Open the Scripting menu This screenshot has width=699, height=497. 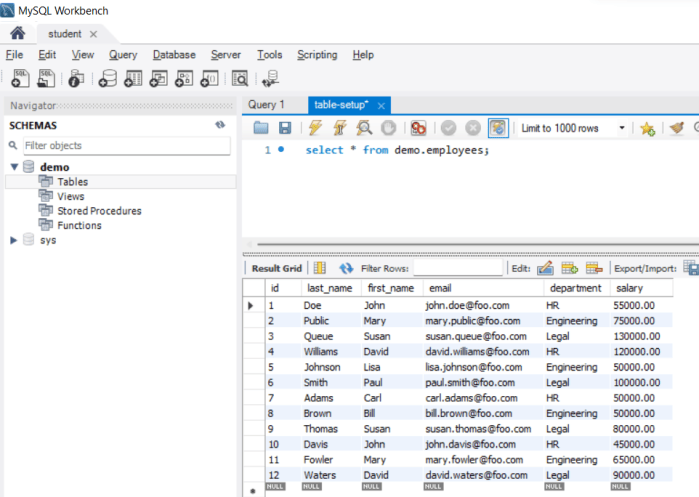coord(317,54)
